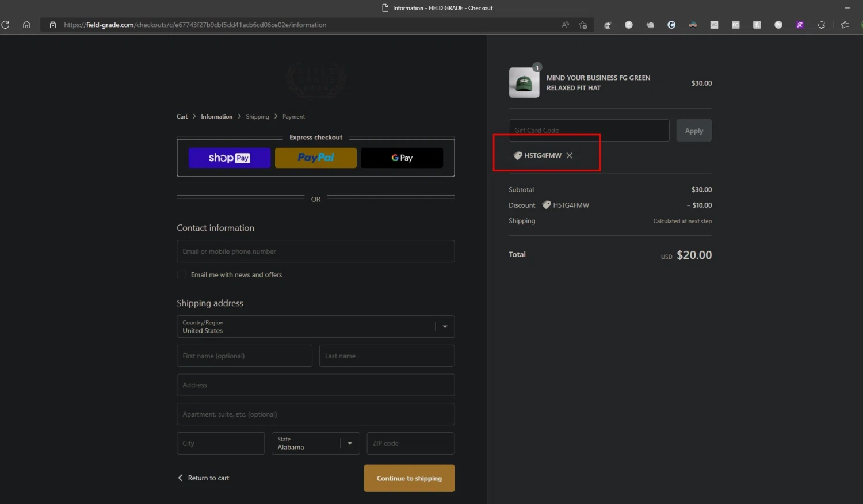Check Email me with news and offers
This screenshot has height=504, width=863.
pyautogui.click(x=182, y=274)
